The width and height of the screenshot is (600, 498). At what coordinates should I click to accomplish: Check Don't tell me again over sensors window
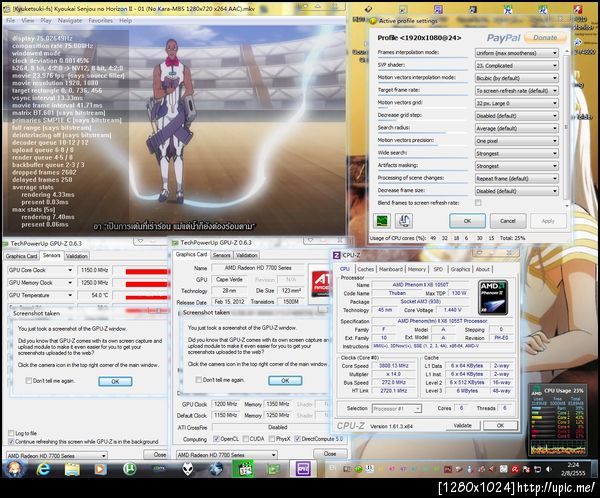pyautogui.click(x=28, y=380)
